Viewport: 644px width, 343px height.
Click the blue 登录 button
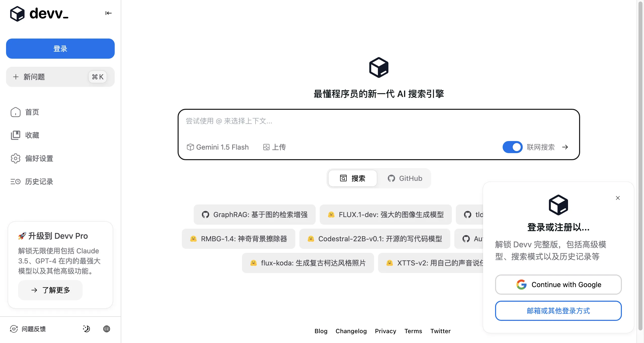coord(60,49)
